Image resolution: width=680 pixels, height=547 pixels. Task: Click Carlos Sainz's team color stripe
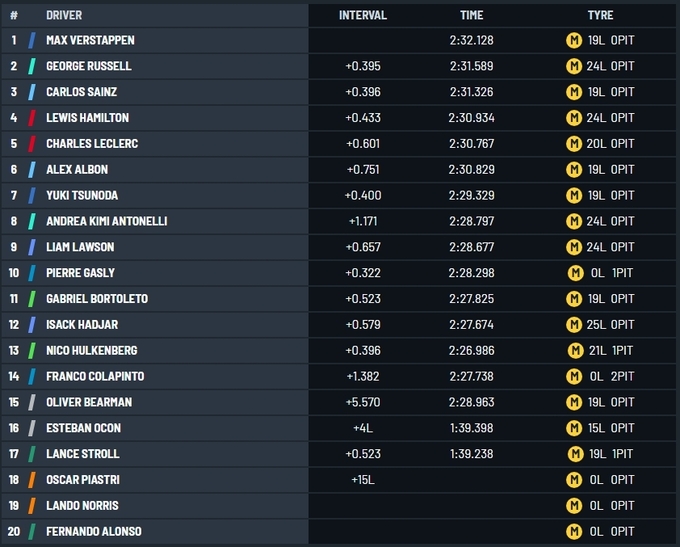tap(32, 92)
